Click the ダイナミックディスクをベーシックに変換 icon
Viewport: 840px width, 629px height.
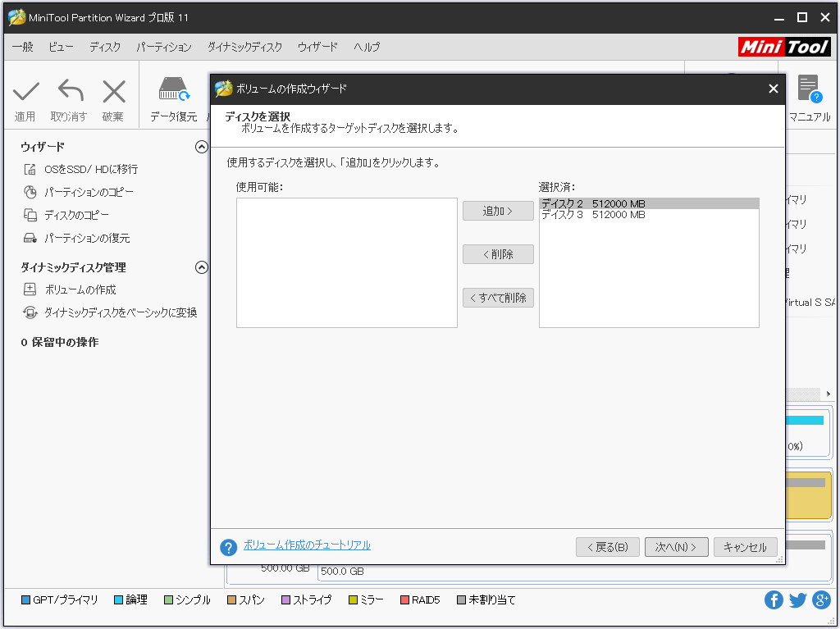[30, 312]
